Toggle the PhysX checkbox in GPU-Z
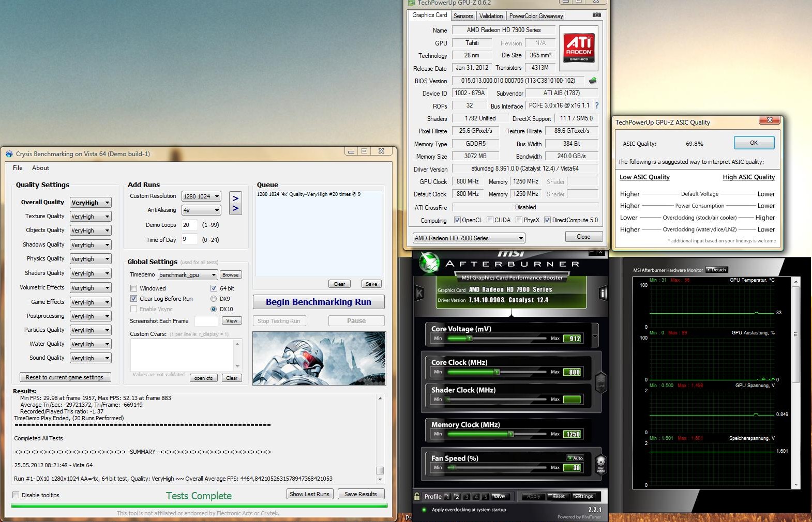The width and height of the screenshot is (812, 522). (519, 220)
